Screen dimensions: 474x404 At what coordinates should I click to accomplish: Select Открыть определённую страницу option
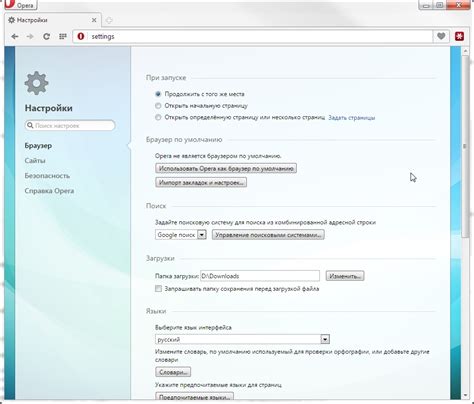click(x=158, y=117)
